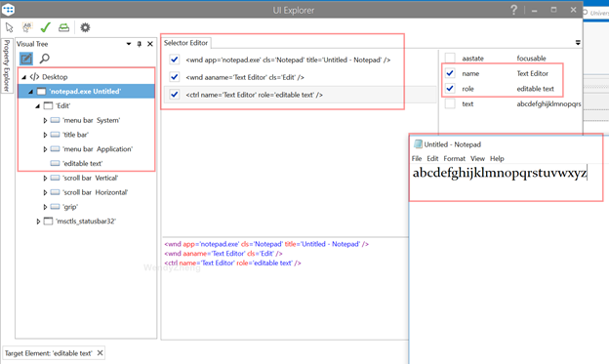This screenshot has width=609, height=364.
Task: Open the Edit menu in Notepad
Action: tap(432, 158)
